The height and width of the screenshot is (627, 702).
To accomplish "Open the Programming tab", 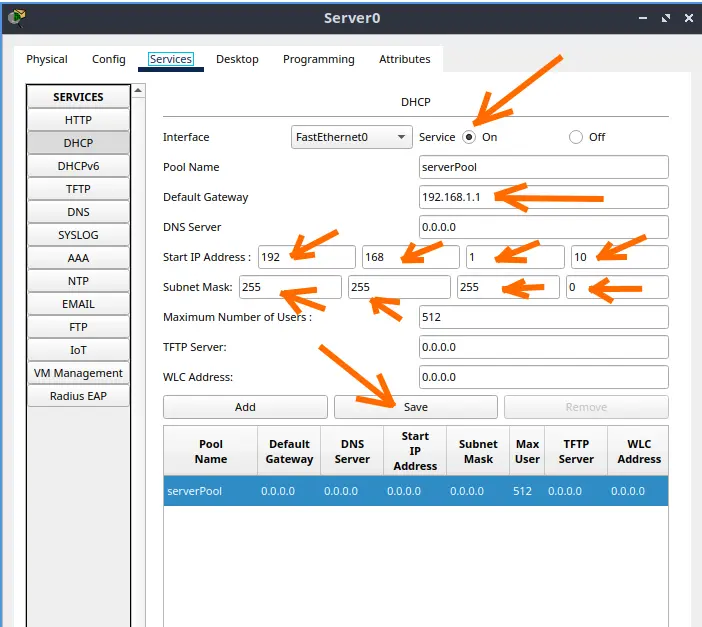I will coord(318,59).
